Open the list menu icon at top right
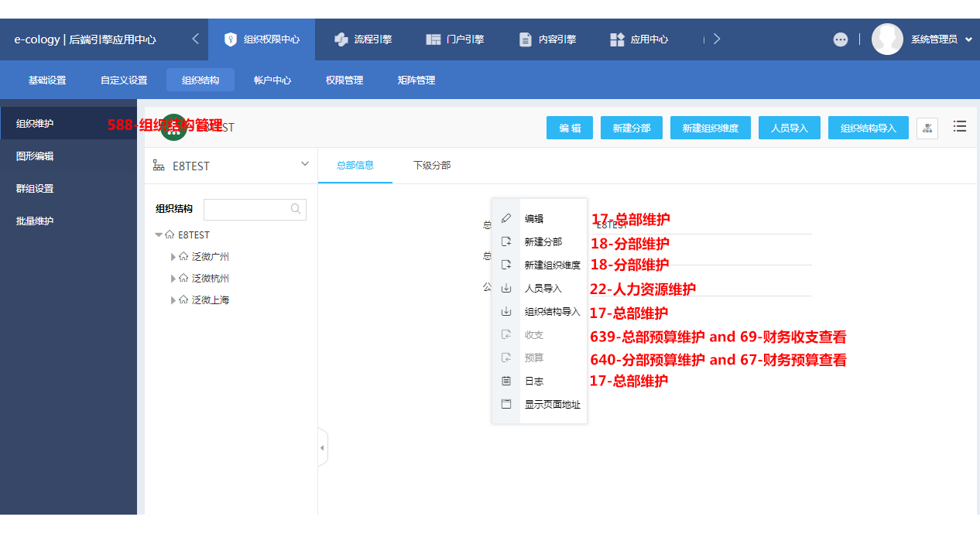The height and width of the screenshot is (534, 980). pos(960,127)
